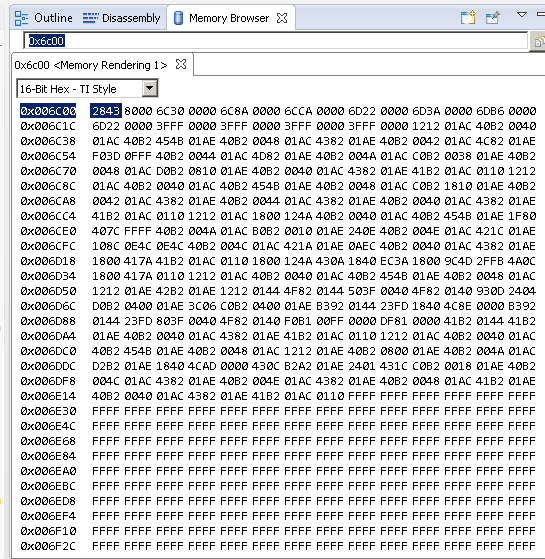
Task: Select address row 0x006C70
Action: coord(48,171)
